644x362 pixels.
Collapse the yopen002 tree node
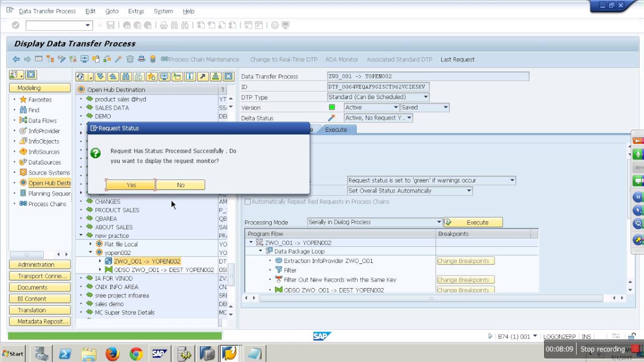(91, 252)
